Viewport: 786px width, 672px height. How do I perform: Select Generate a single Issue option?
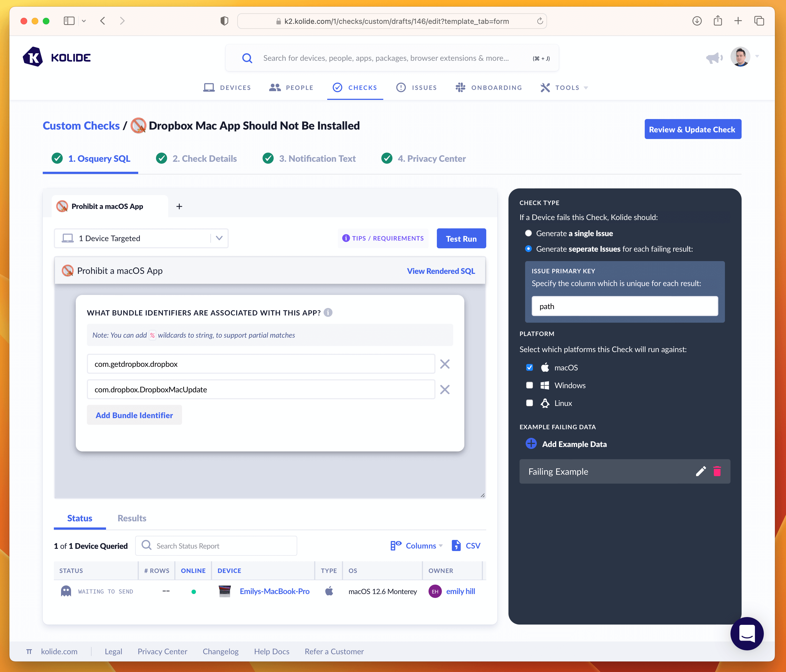[528, 233]
